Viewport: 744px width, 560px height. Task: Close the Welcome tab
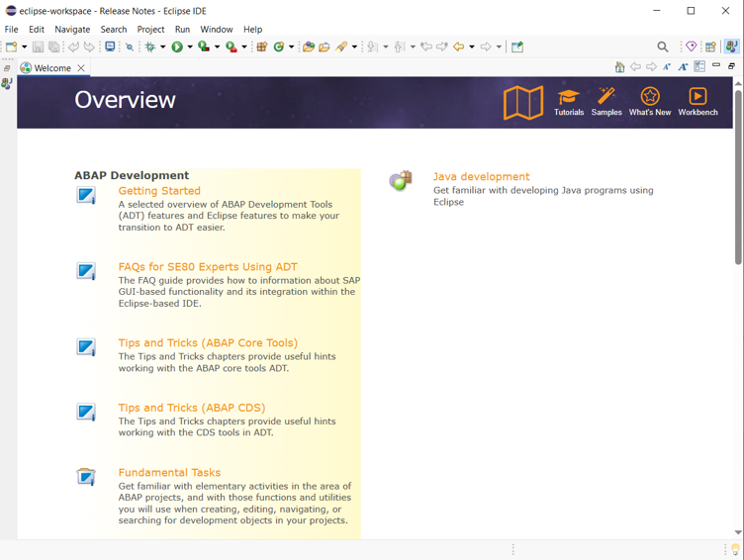(81, 68)
